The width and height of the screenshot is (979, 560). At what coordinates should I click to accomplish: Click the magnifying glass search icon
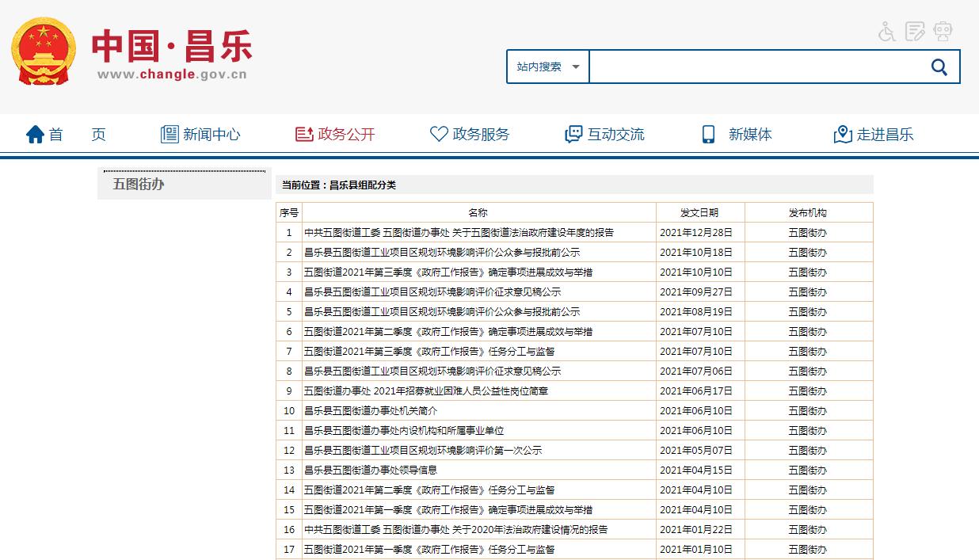(939, 67)
